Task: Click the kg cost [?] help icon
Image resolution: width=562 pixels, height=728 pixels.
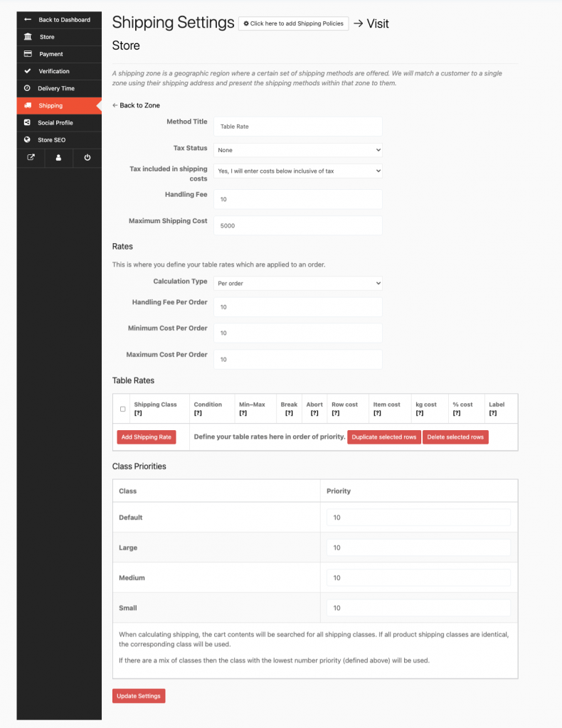Action: click(420, 413)
